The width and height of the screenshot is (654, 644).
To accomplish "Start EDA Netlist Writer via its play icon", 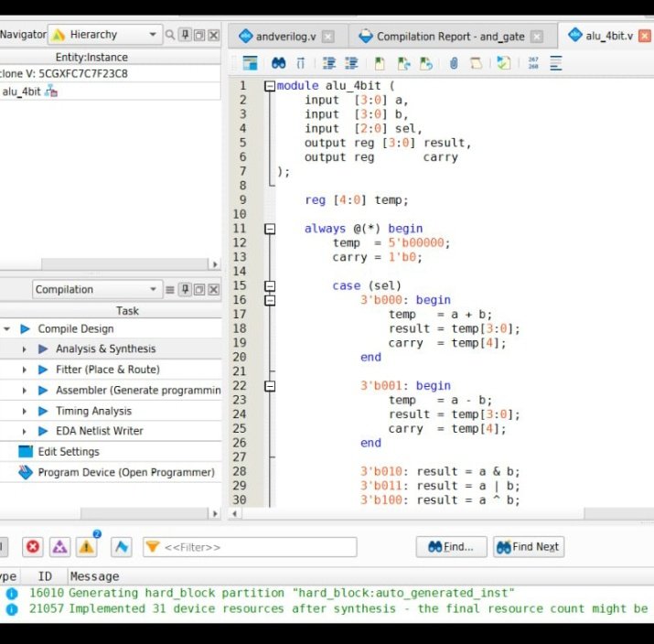I will click(43, 431).
